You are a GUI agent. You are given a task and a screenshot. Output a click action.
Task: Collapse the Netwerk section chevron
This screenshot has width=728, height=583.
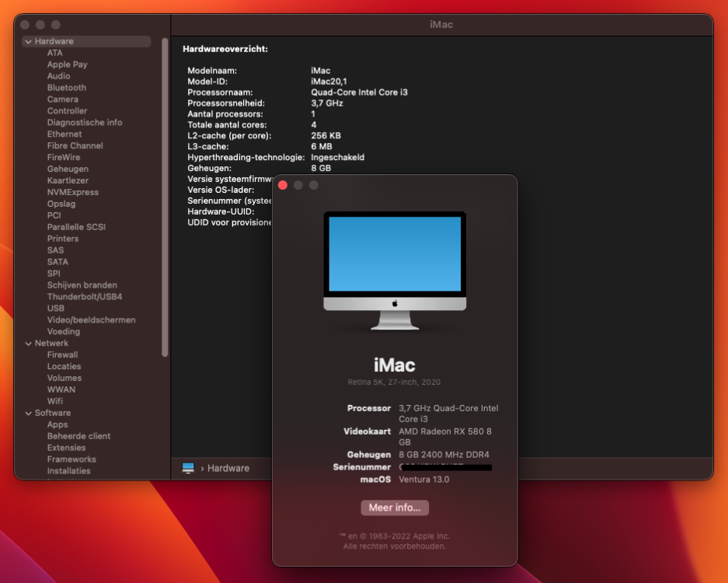pyautogui.click(x=28, y=344)
